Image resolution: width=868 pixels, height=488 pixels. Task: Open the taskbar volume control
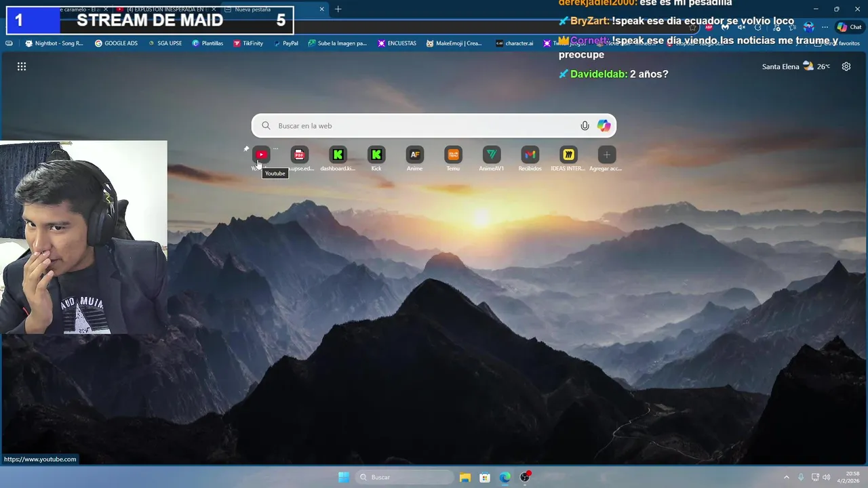coord(827,477)
